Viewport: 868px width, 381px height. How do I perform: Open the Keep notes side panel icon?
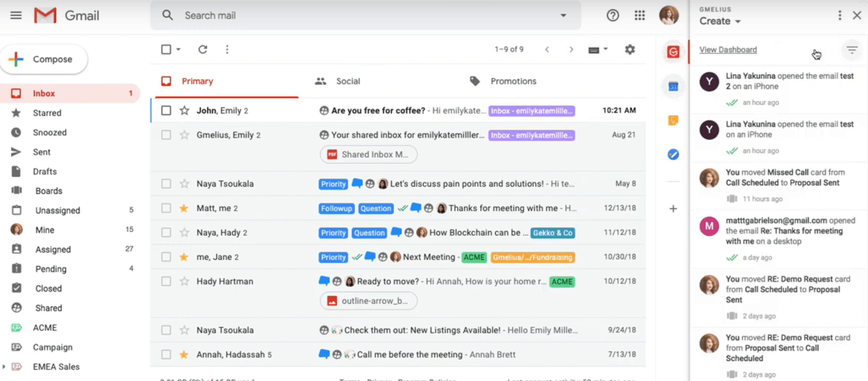673,120
